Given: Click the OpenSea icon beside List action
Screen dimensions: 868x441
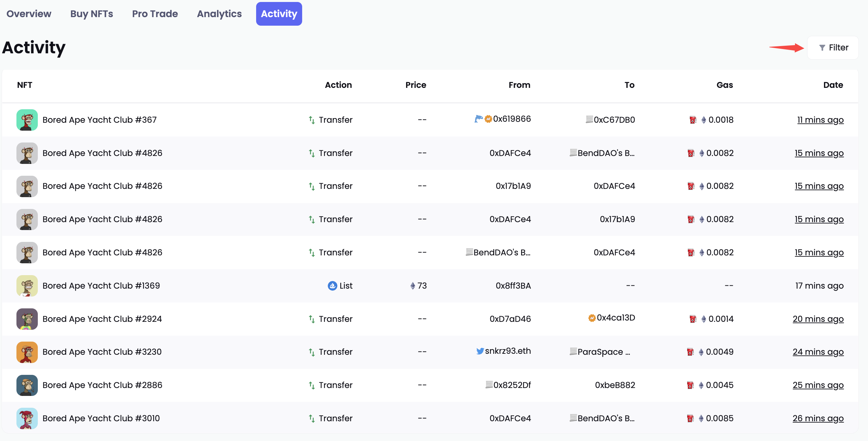Looking at the screenshot, I should pos(332,286).
